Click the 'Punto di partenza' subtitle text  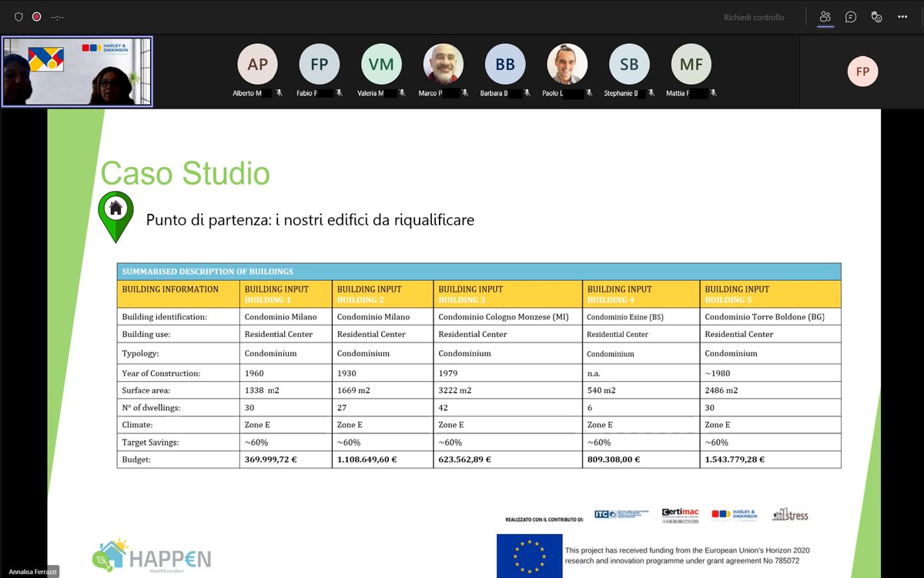310,220
